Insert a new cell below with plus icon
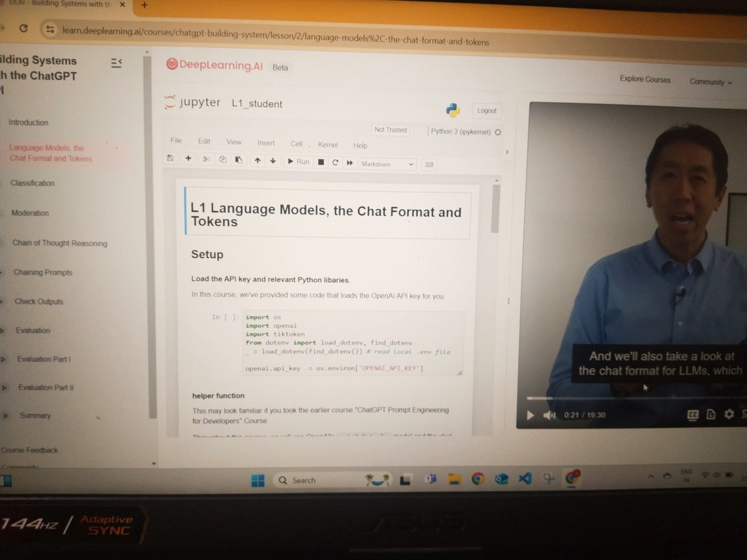Image resolution: width=747 pixels, height=560 pixels. point(188,159)
